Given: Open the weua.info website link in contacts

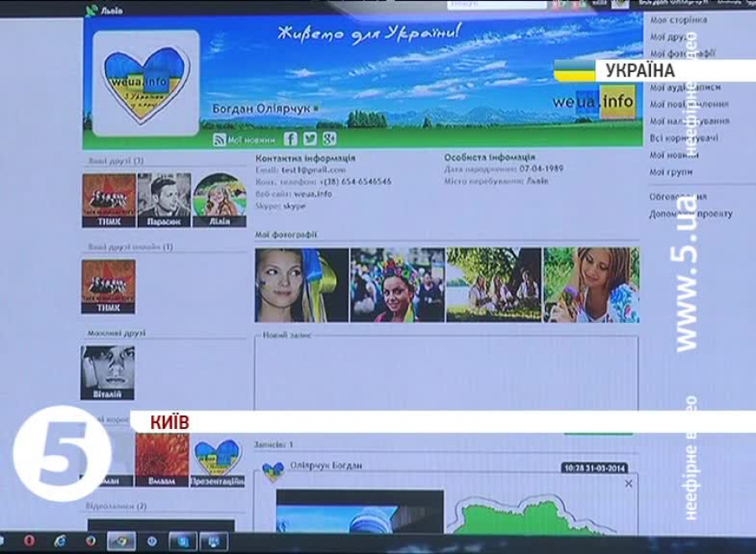Looking at the screenshot, I should (312, 194).
